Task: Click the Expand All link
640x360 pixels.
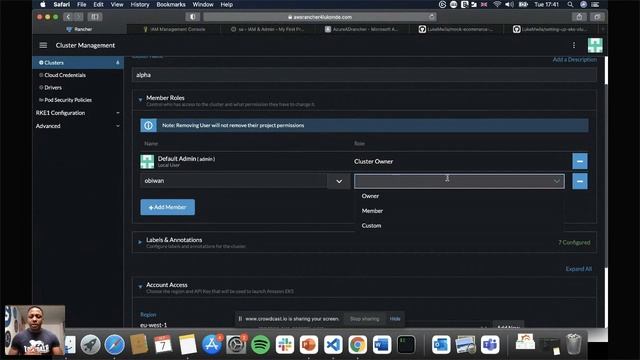Action: pyautogui.click(x=578, y=269)
